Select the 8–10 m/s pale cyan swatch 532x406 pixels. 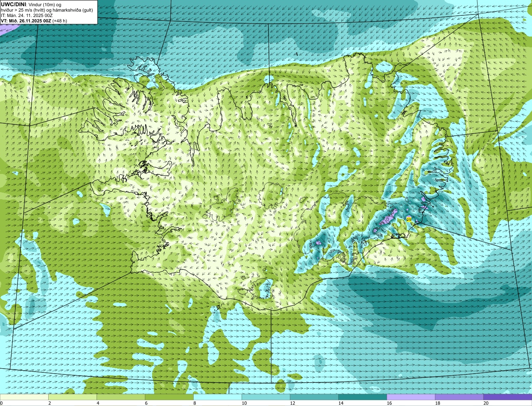coord(218,397)
